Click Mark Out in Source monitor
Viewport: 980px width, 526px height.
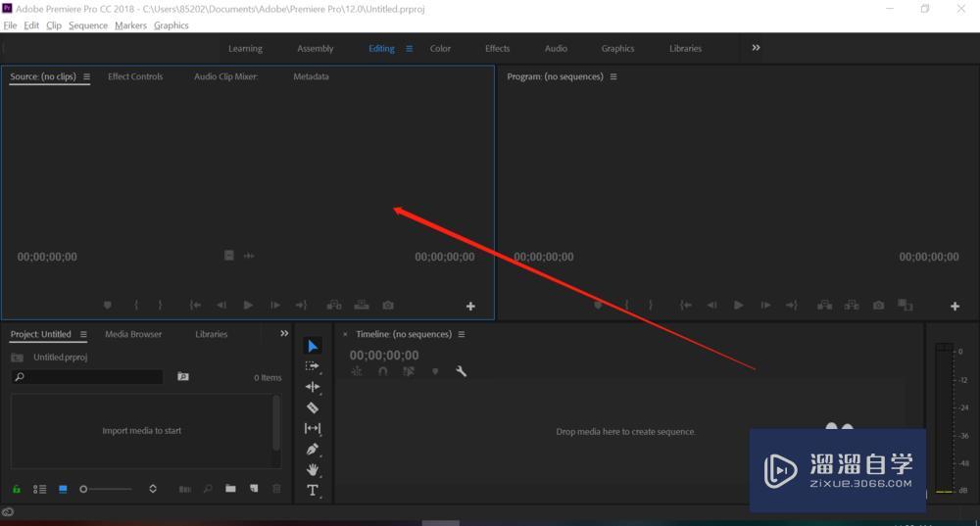click(x=160, y=305)
